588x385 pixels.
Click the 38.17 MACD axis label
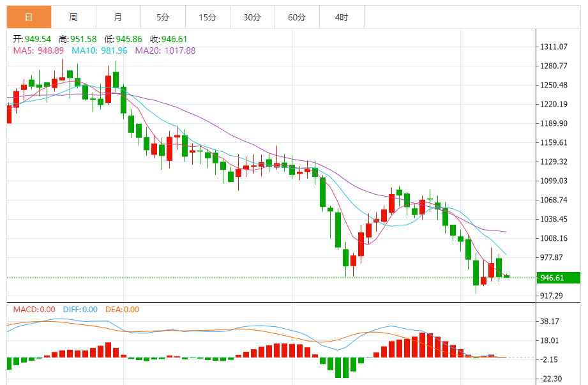550,321
